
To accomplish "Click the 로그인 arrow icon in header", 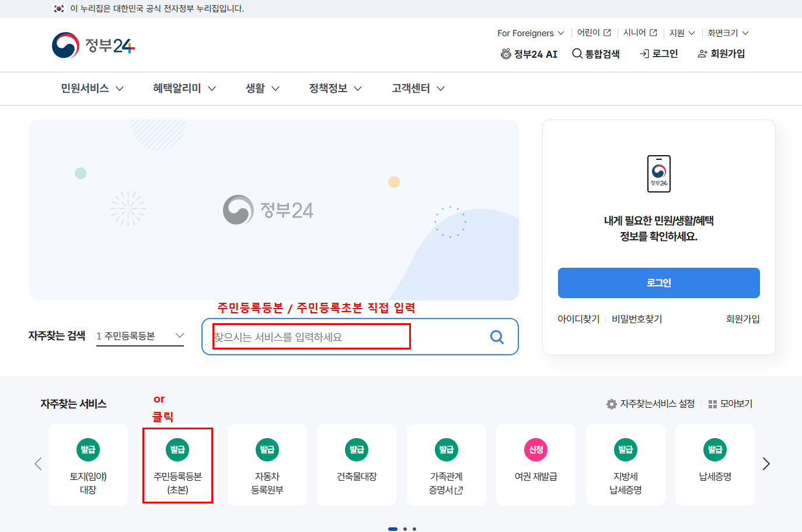I will click(x=644, y=54).
